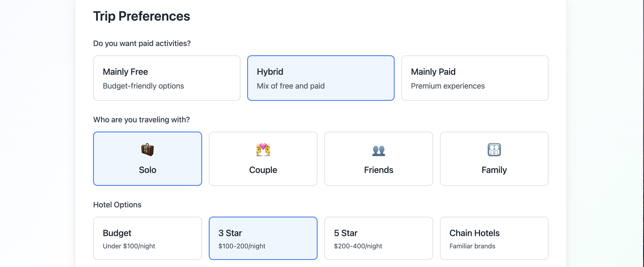This screenshot has width=644, height=267.
Task: Click the Trip Preferences heading
Action: [x=142, y=16]
